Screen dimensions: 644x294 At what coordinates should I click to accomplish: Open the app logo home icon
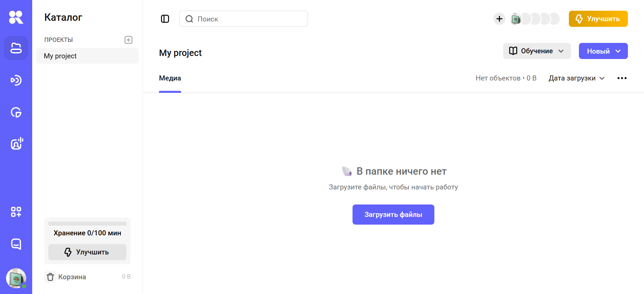16,17
